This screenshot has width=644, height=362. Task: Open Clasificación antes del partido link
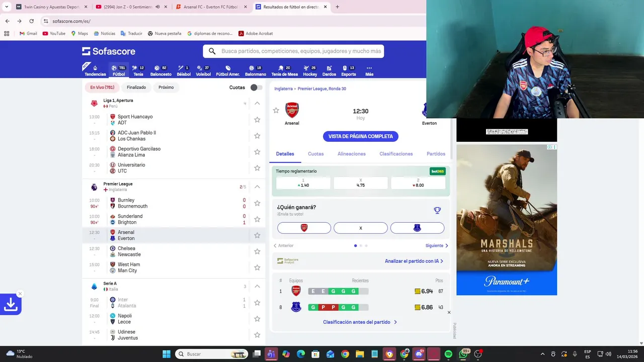360,322
